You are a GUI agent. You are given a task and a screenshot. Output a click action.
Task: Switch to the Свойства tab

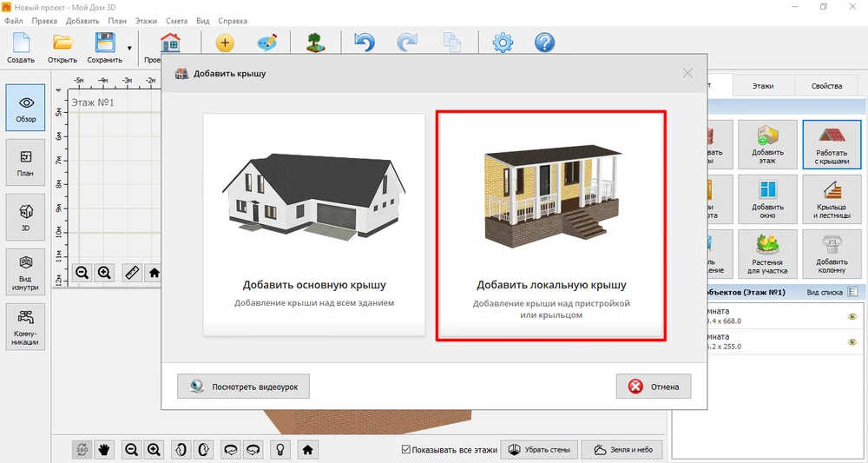point(826,86)
